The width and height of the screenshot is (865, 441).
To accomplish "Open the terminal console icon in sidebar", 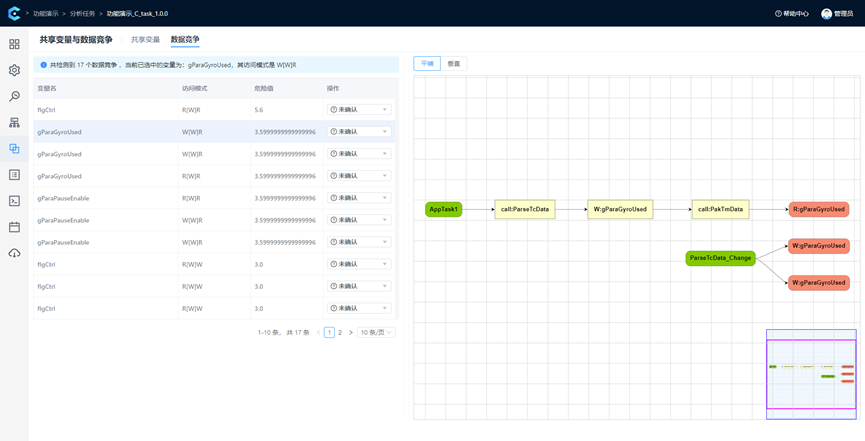I will [x=14, y=201].
